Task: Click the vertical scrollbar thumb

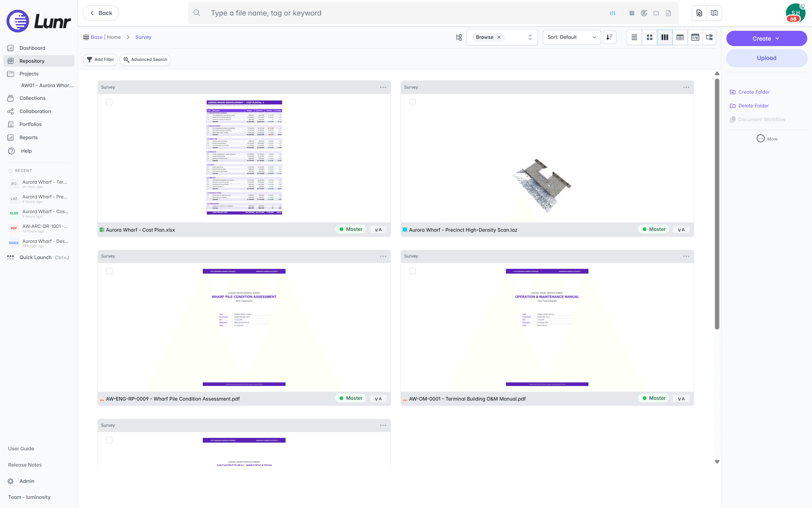Action: tap(717, 204)
